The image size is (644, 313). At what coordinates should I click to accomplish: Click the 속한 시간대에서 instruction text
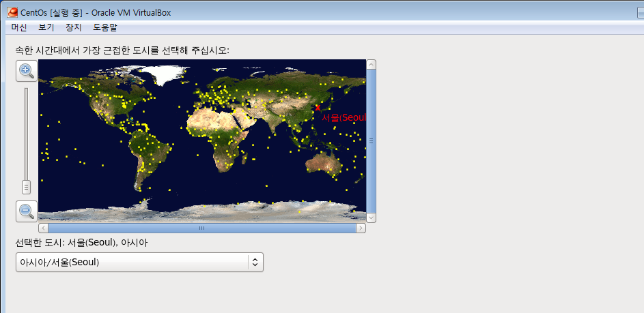tap(122, 50)
